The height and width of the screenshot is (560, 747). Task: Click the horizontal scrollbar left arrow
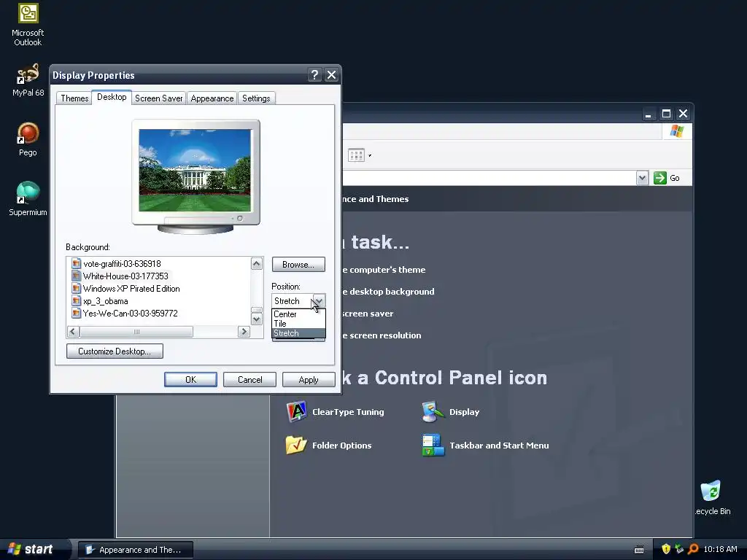[73, 332]
